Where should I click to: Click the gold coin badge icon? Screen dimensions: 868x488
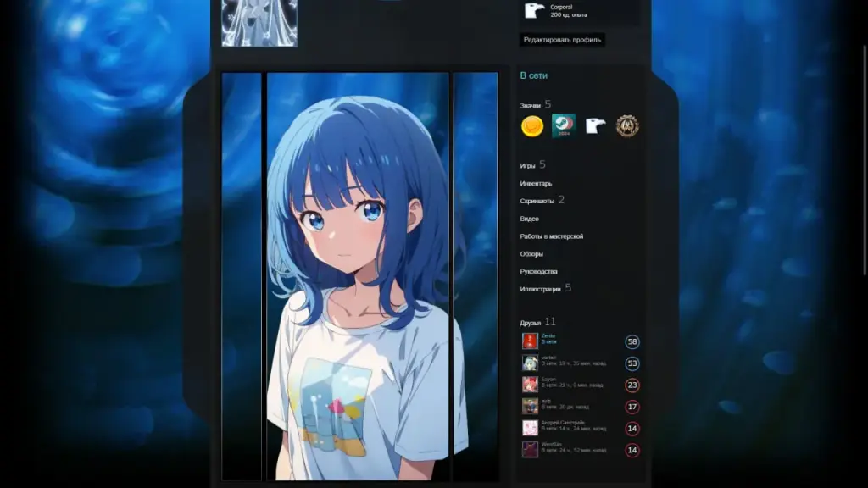tap(532, 125)
